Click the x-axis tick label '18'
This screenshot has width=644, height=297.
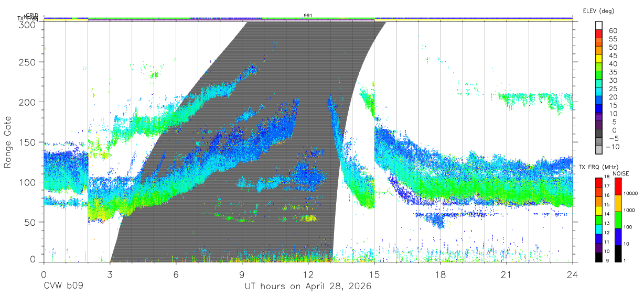[441, 274]
